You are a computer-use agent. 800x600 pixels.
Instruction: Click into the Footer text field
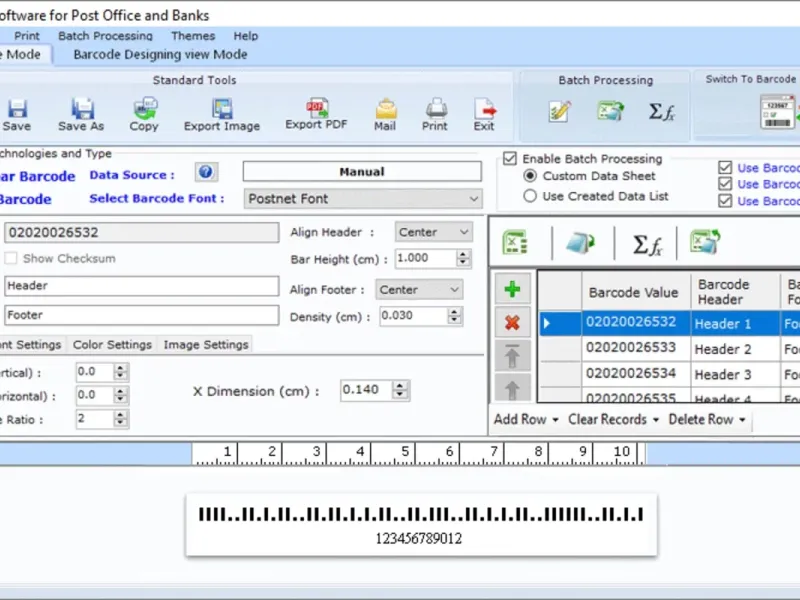[142, 315]
